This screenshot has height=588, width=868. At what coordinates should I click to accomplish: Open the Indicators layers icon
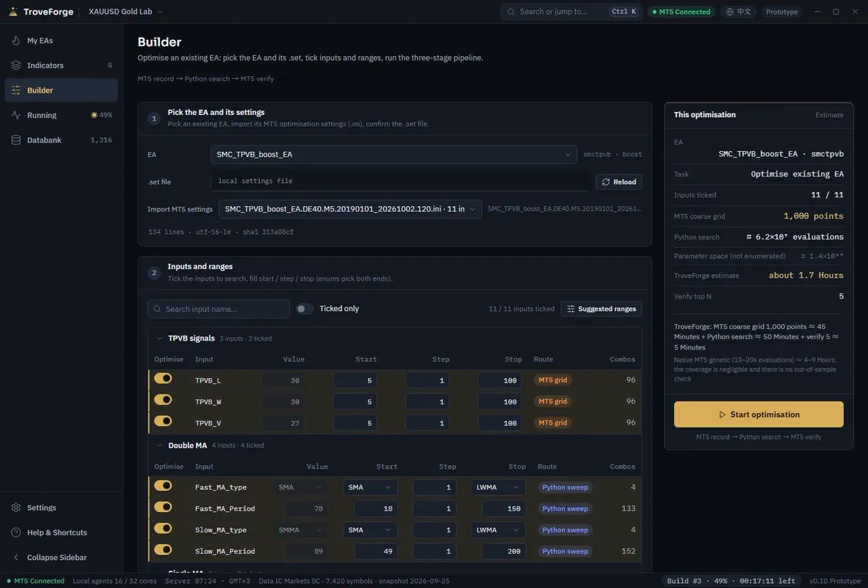tap(16, 65)
